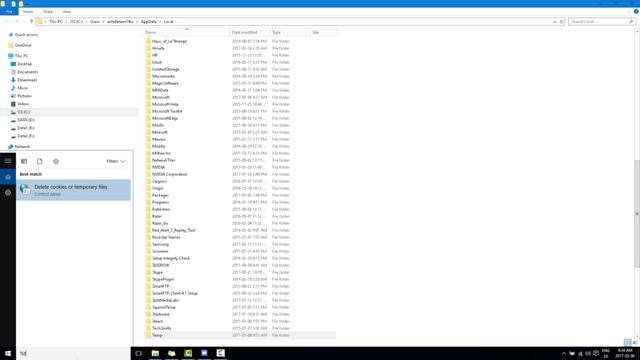640x360 pixels.
Task: Select the Samsung folder
Action: (160, 244)
